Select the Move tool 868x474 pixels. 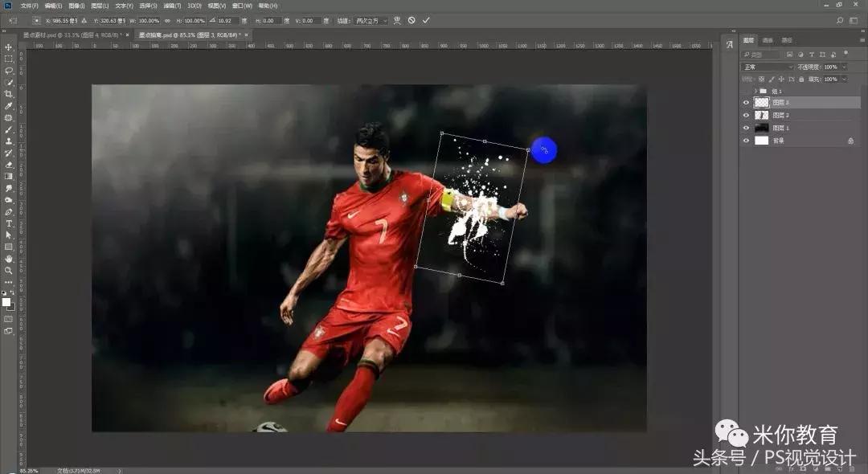pyautogui.click(x=8, y=47)
